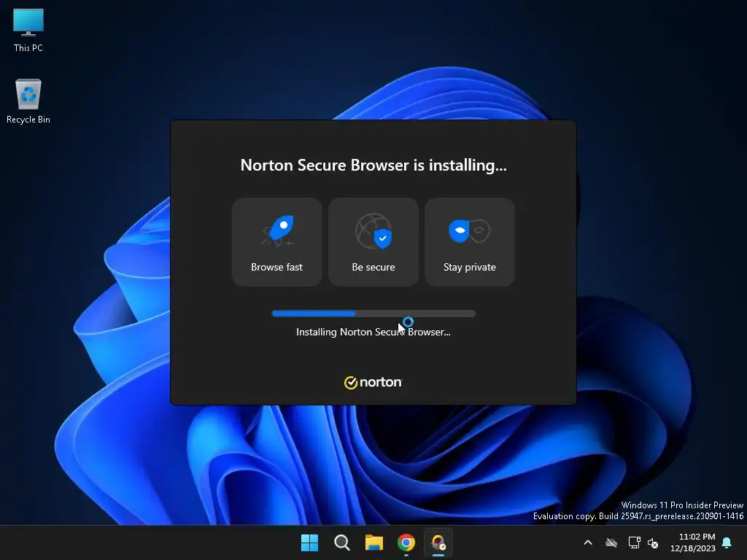This screenshot has height=560, width=747.
Task: Select the Norton installer taskbar icon
Action: 438,542
